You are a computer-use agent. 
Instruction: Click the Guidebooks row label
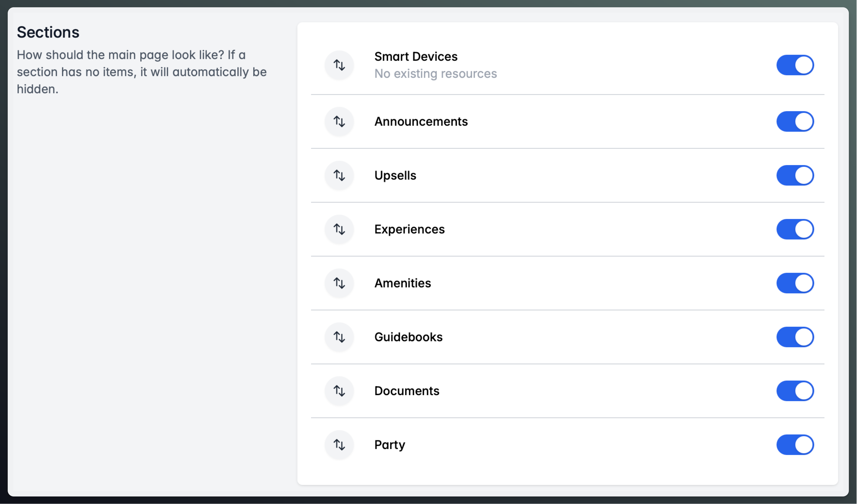tap(408, 337)
